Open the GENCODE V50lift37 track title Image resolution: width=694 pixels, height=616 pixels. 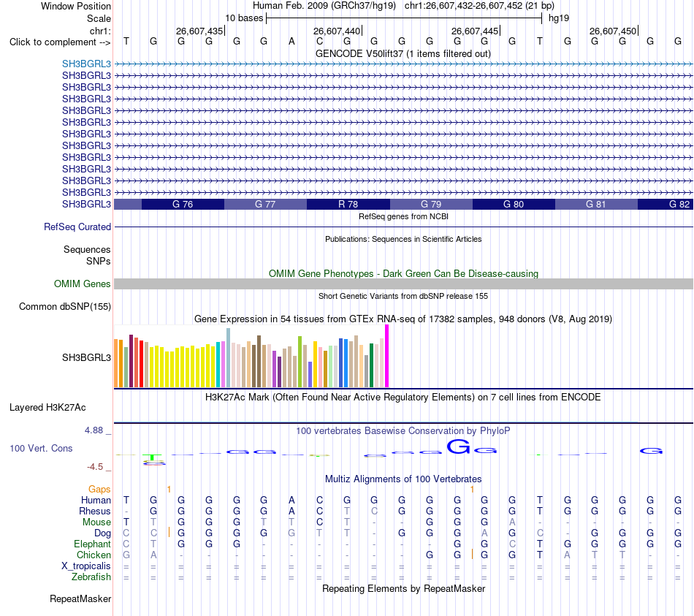coord(403,53)
